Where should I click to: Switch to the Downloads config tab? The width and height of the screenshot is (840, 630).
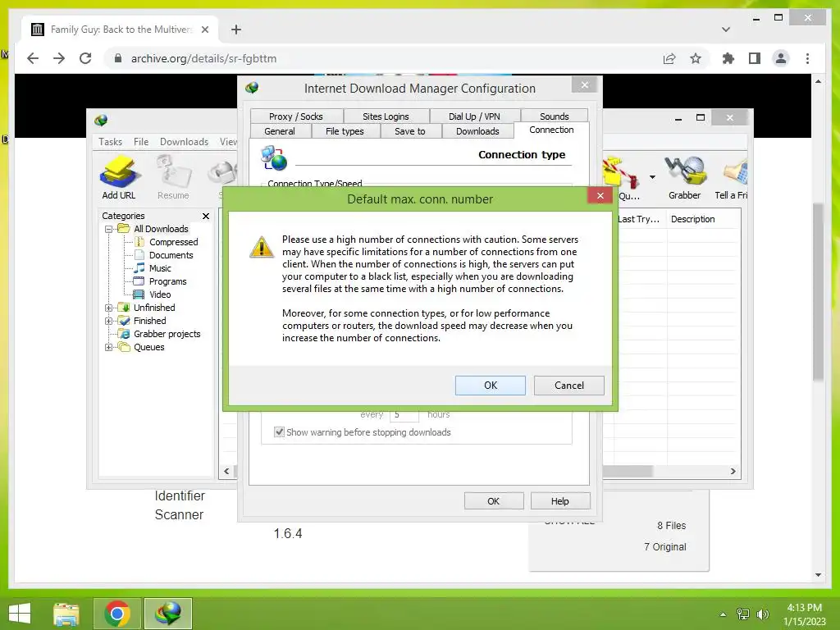pyautogui.click(x=477, y=131)
